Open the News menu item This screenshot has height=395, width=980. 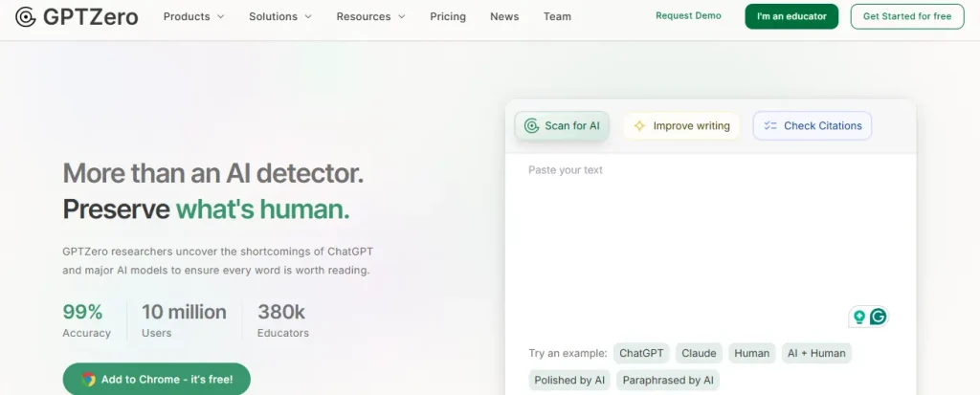point(504,16)
